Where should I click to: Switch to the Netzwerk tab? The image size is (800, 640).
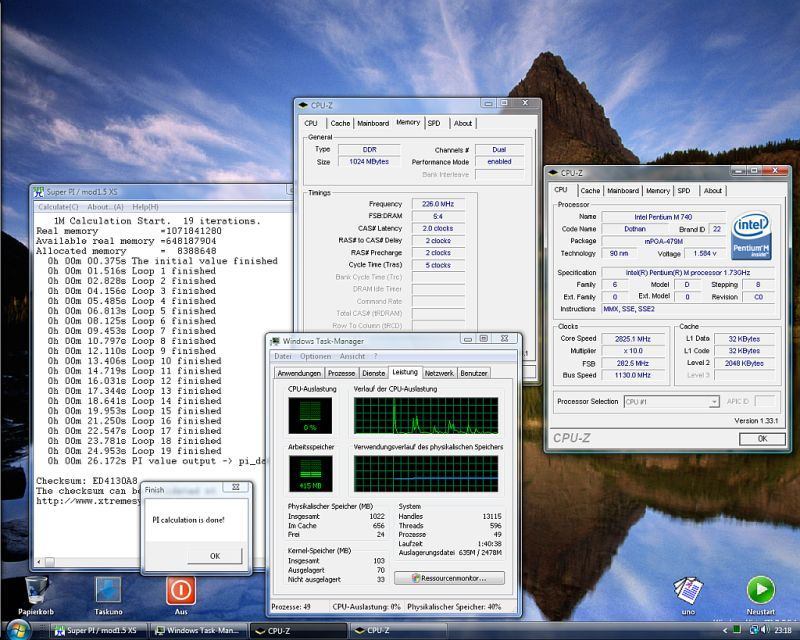(439, 373)
